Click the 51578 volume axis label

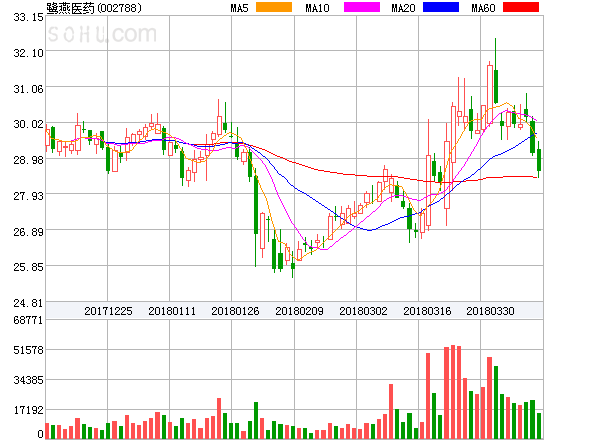coord(28,350)
